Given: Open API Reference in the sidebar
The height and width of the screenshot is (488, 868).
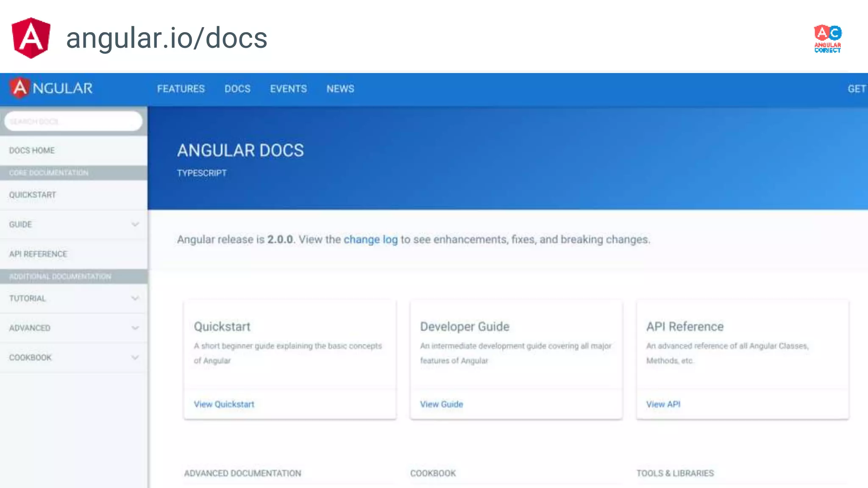Looking at the screenshot, I should [74, 254].
